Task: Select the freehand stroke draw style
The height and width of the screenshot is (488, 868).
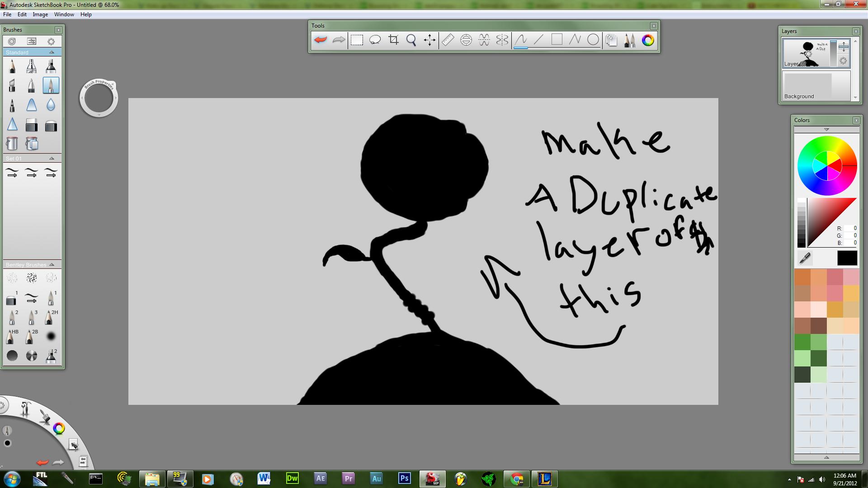Action: pyautogui.click(x=521, y=40)
